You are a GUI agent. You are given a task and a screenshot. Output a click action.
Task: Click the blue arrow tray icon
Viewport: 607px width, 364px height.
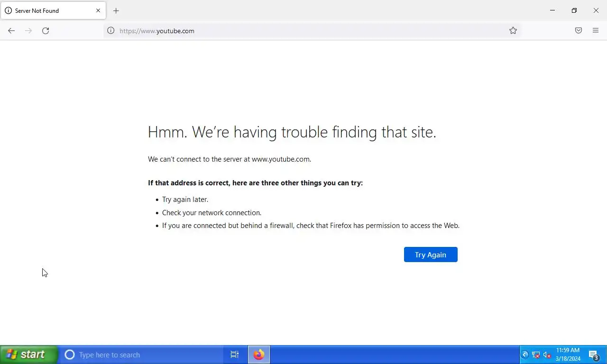click(525, 355)
